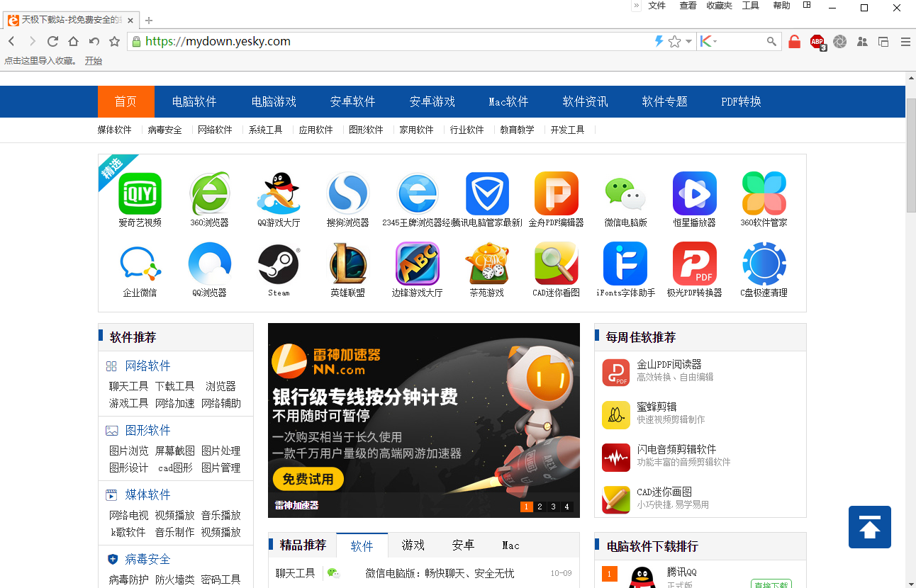Open the iQIYI video app icon
The image size is (916, 588).
click(x=140, y=193)
